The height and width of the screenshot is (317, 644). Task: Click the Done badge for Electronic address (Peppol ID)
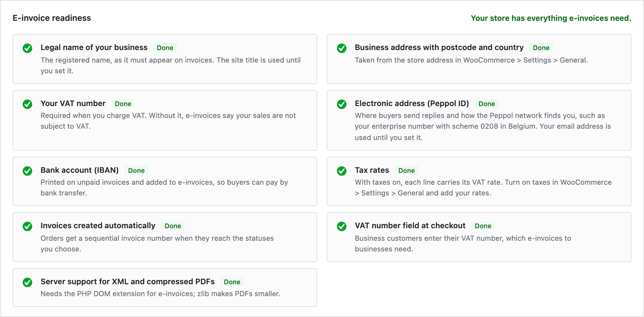tap(487, 104)
